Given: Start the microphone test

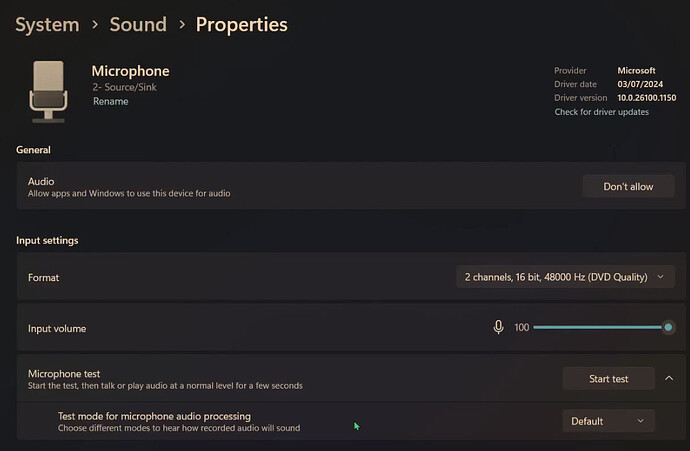Looking at the screenshot, I should click(x=608, y=379).
